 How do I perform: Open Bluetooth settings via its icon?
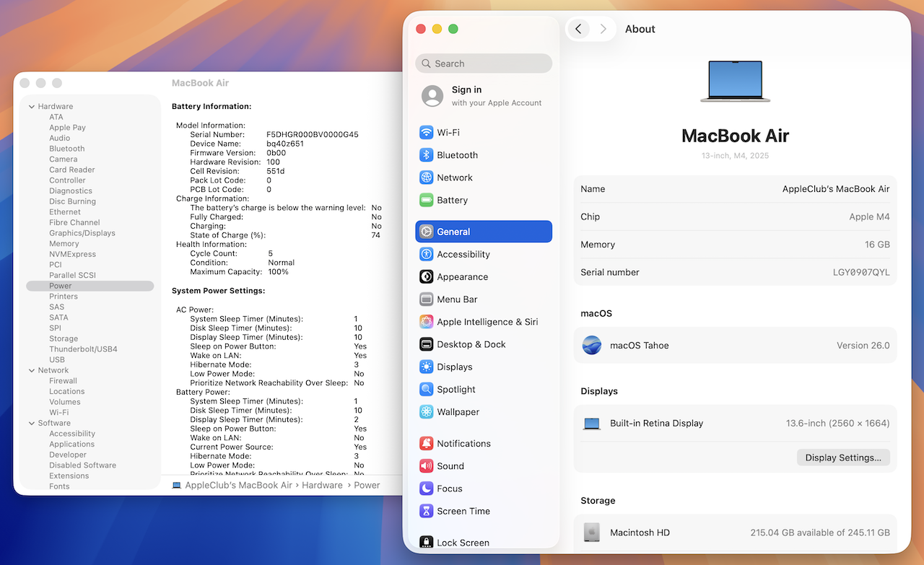pos(427,155)
